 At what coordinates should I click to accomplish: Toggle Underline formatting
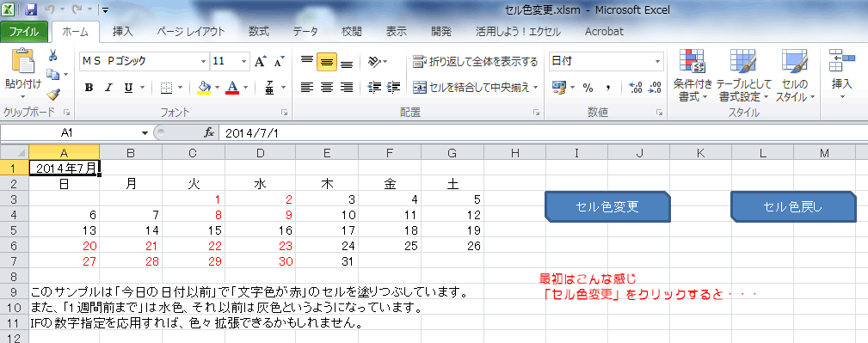click(x=128, y=88)
